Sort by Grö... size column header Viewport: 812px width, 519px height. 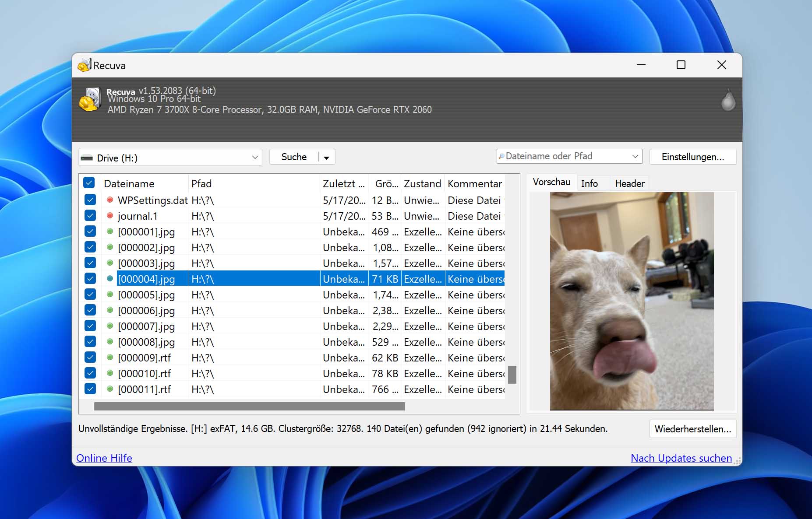[x=385, y=184]
